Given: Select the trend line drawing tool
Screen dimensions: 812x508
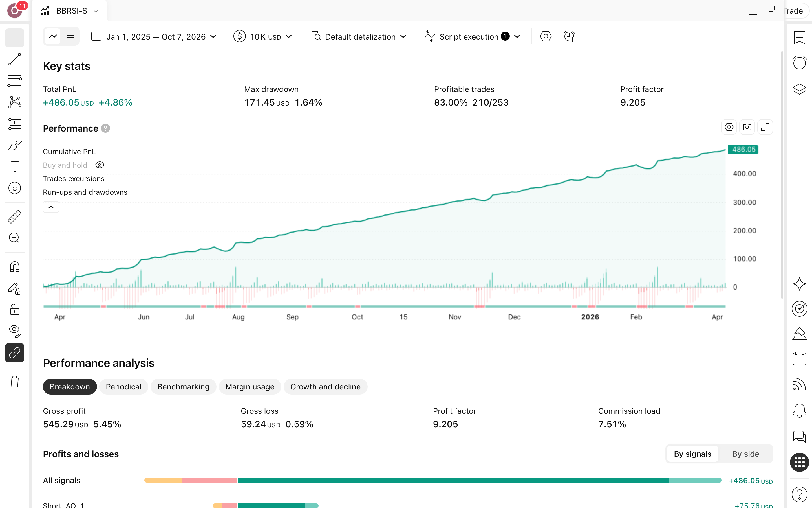Looking at the screenshot, I should point(15,60).
